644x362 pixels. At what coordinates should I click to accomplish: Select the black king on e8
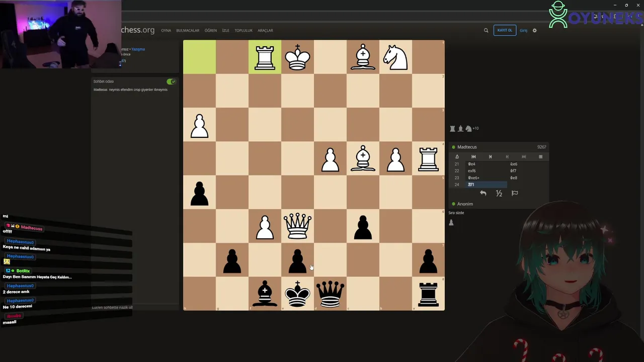click(x=297, y=293)
